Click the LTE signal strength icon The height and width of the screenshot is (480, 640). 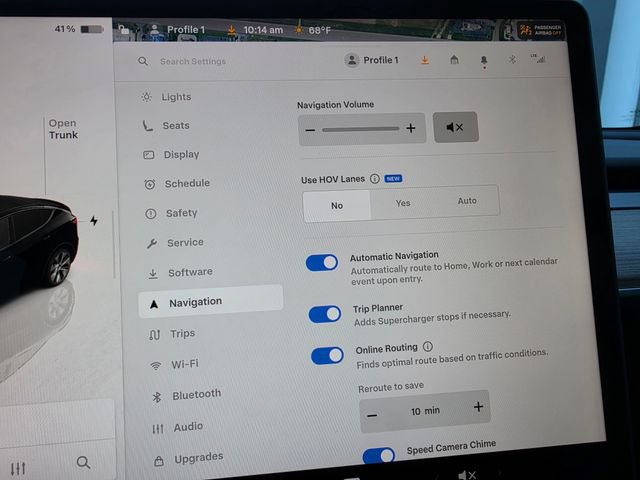coord(538,59)
